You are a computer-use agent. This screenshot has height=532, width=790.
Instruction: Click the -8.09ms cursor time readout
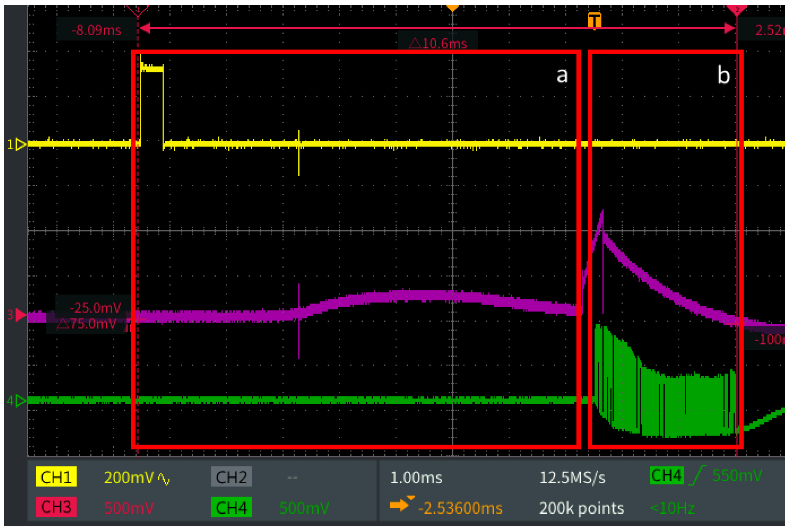(x=96, y=30)
